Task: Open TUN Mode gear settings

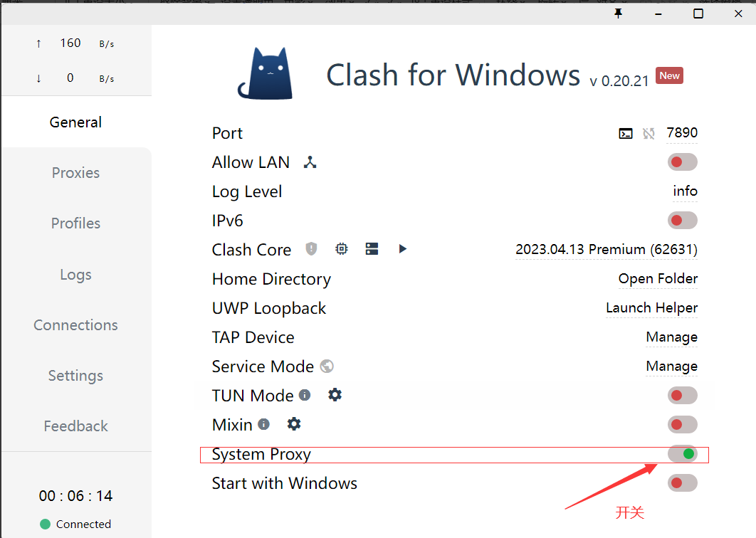Action: 335,394
